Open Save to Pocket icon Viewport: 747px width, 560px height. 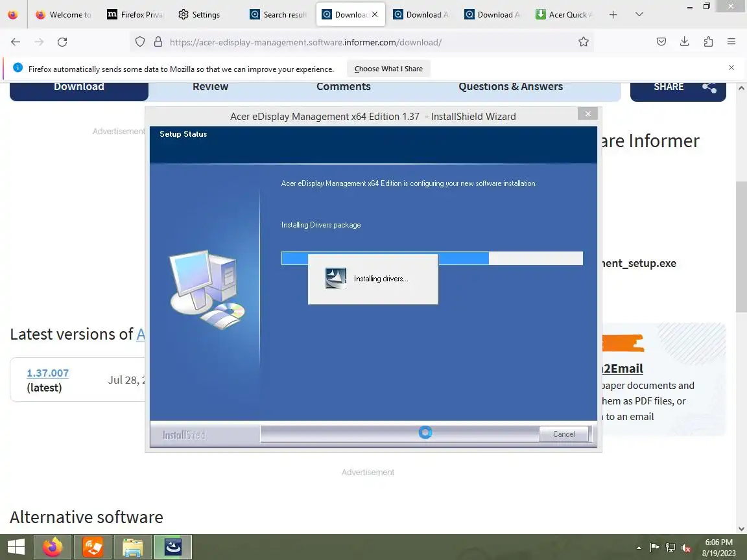click(661, 42)
